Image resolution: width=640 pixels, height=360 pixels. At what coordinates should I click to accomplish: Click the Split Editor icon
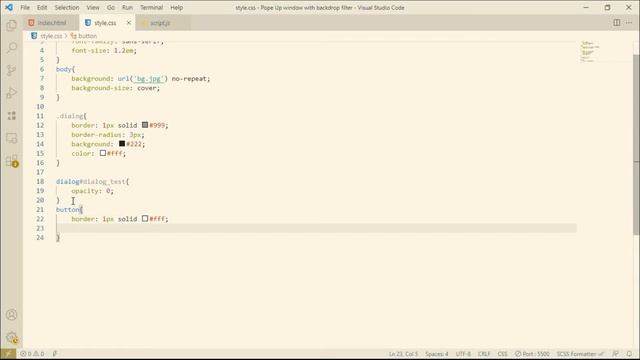[x=617, y=22]
